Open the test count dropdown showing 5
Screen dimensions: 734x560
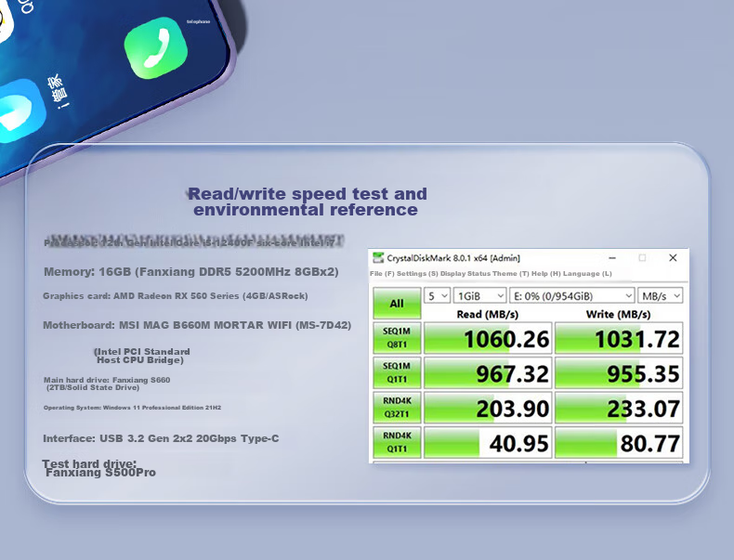[x=437, y=295]
